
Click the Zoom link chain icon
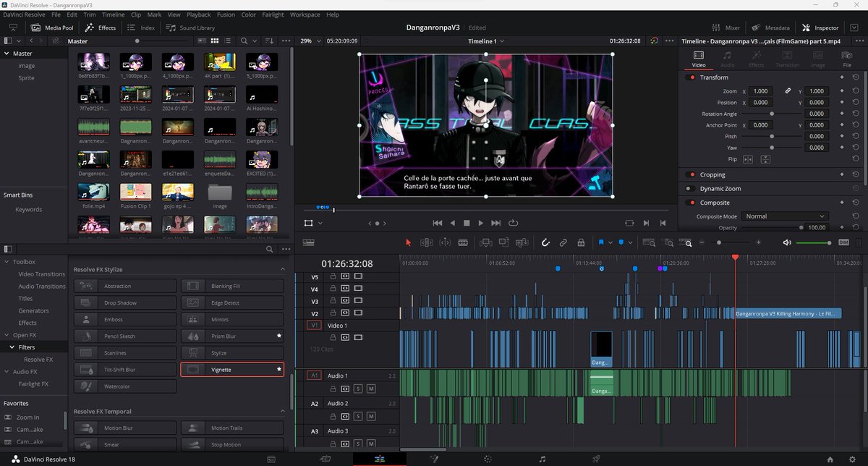788,91
